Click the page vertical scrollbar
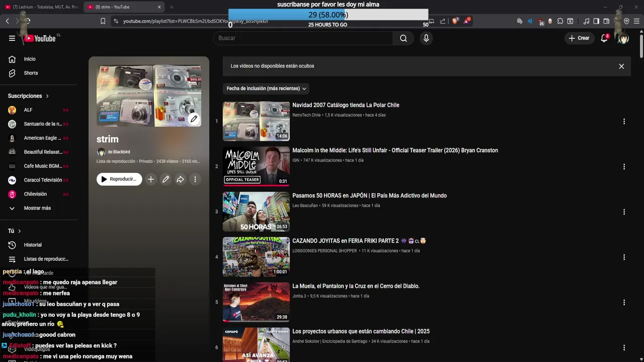 tap(641, 45)
